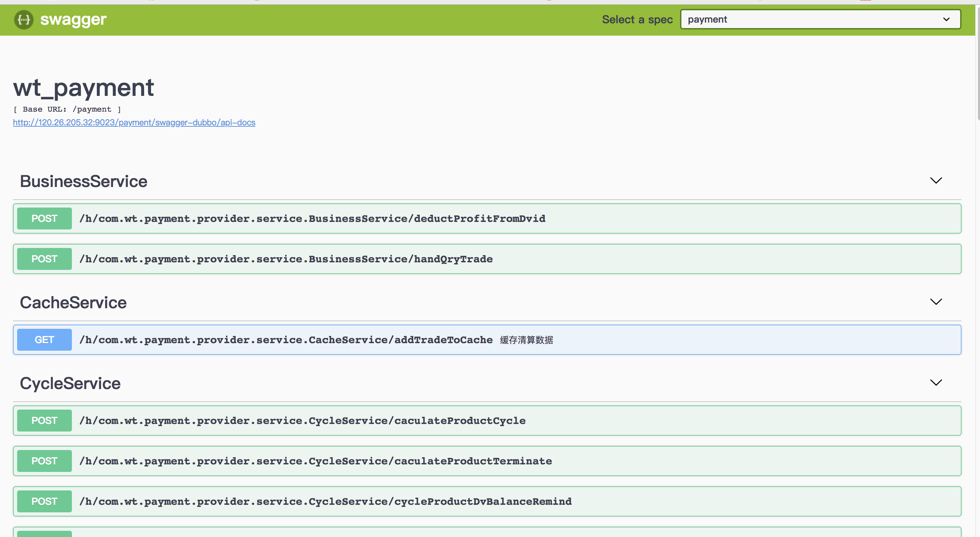Collapse the BusinessService section chevron
980x537 pixels.
click(x=936, y=180)
